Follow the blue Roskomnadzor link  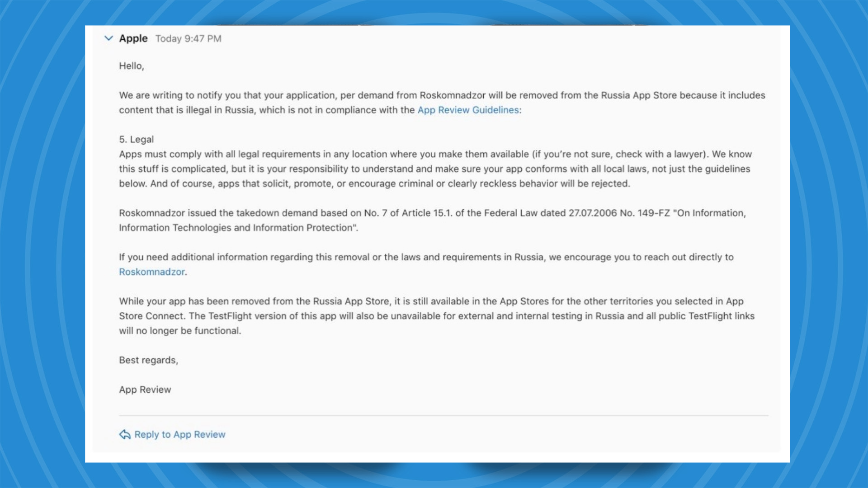click(x=152, y=272)
